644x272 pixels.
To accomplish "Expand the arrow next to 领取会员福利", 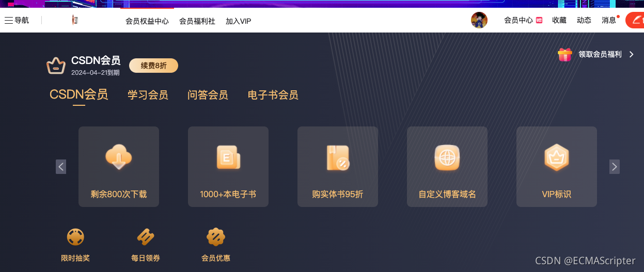I will coord(631,54).
